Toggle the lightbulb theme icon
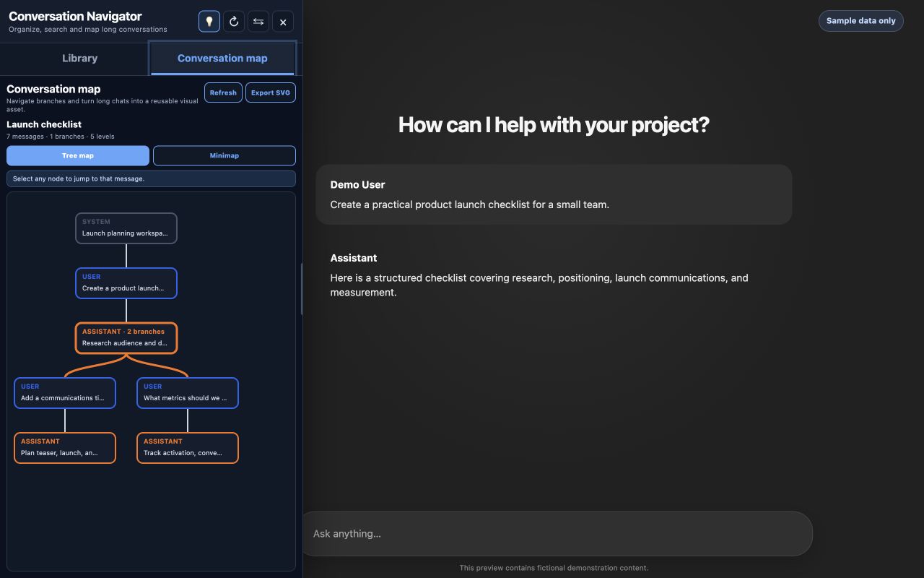924x578 pixels. click(209, 22)
